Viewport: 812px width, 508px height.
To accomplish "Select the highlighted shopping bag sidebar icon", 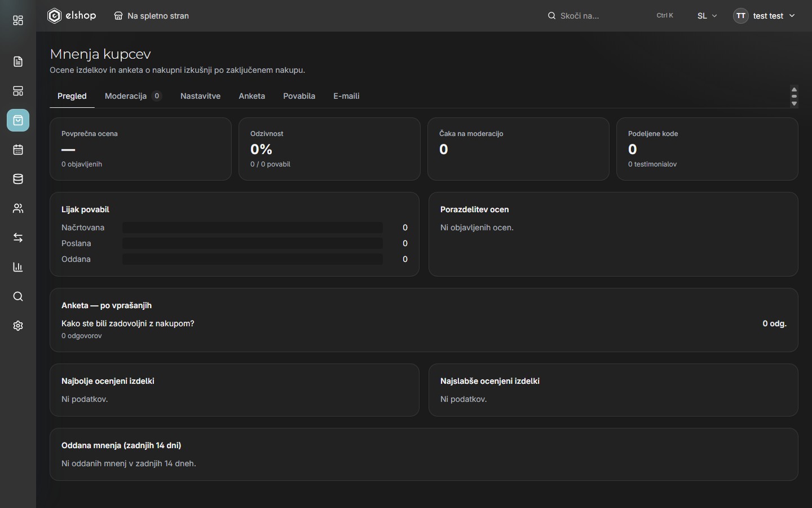I will pos(18,120).
